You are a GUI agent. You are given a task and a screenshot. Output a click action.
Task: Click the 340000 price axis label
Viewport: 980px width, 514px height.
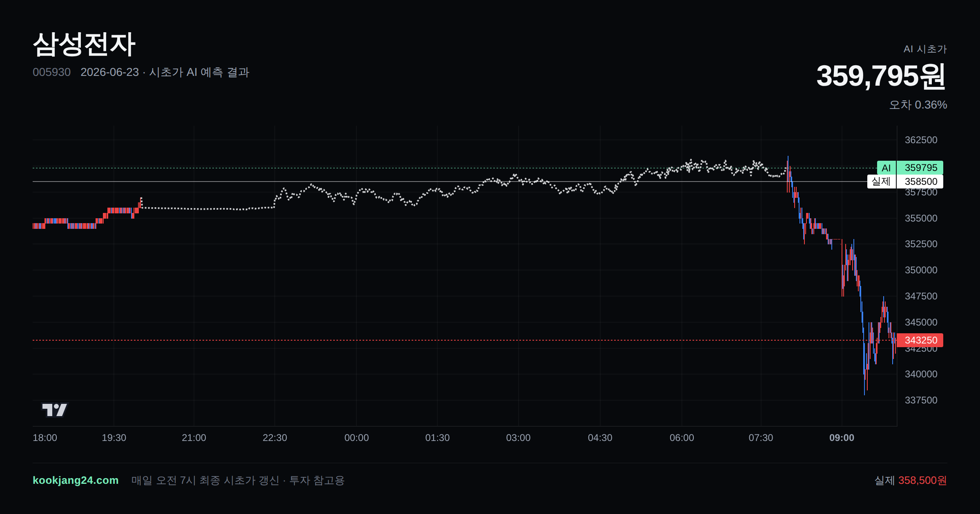[921, 374]
